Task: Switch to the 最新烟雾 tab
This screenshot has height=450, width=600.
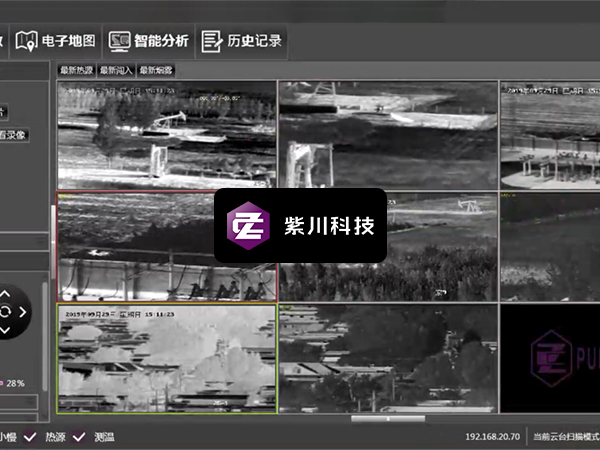Action: [x=156, y=70]
